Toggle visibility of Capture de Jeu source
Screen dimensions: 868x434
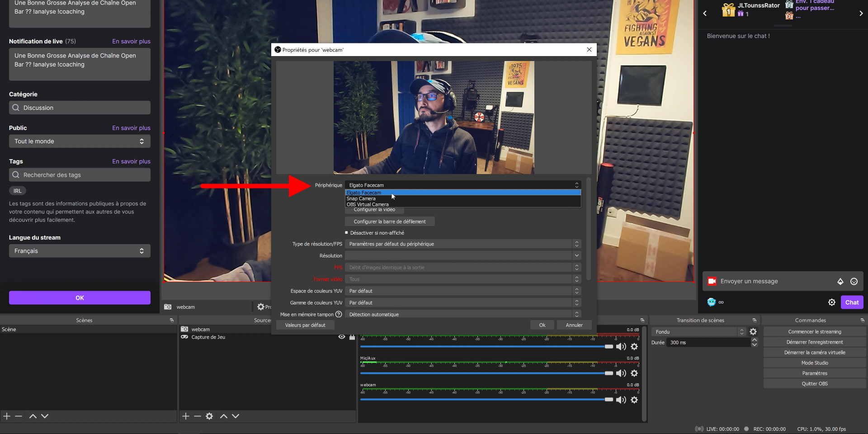coord(342,337)
